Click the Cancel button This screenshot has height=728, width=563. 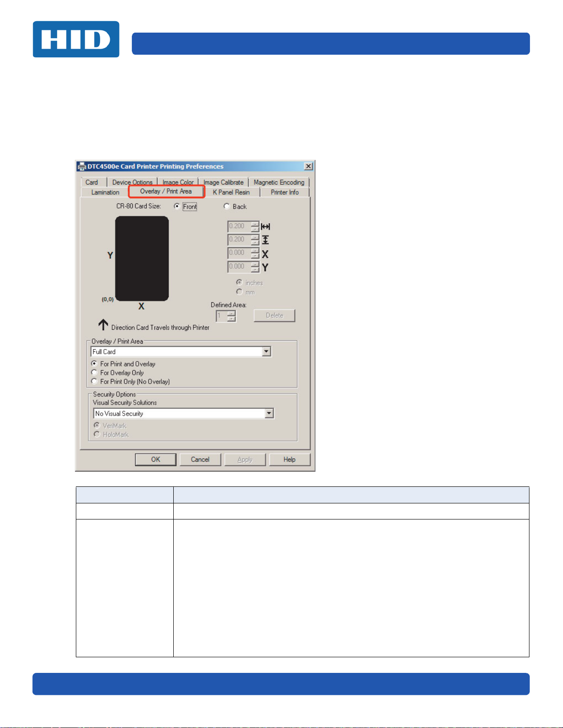click(x=200, y=459)
